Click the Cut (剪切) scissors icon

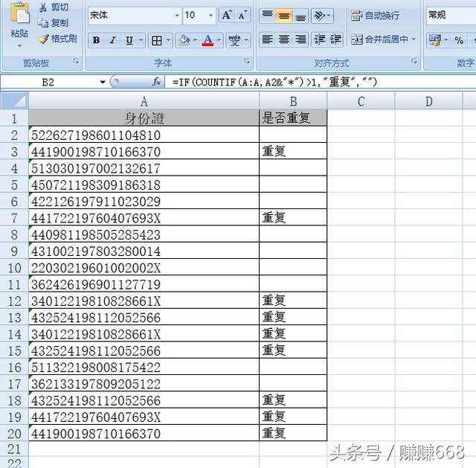43,7
